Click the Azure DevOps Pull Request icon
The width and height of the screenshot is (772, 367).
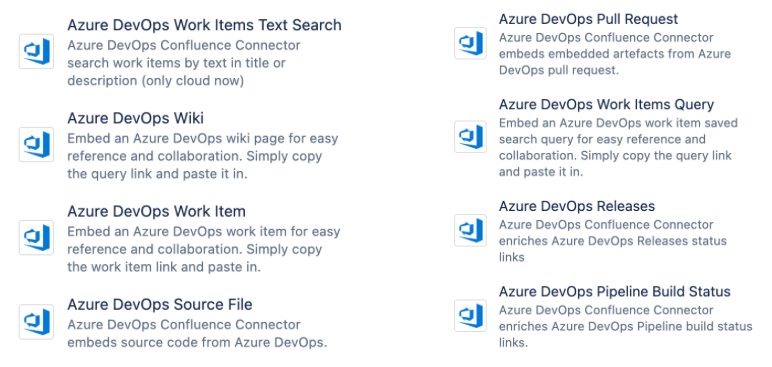pyautogui.click(x=470, y=43)
